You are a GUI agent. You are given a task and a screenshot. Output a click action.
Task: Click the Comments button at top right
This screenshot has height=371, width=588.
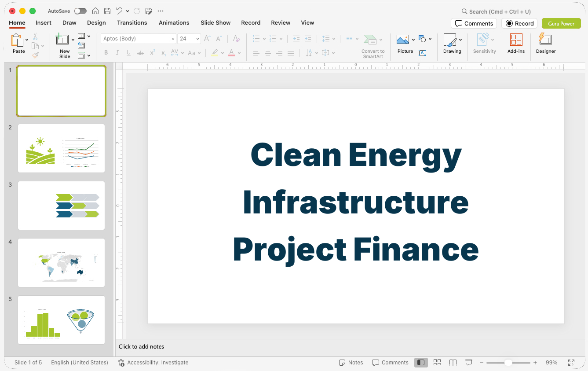pyautogui.click(x=474, y=23)
